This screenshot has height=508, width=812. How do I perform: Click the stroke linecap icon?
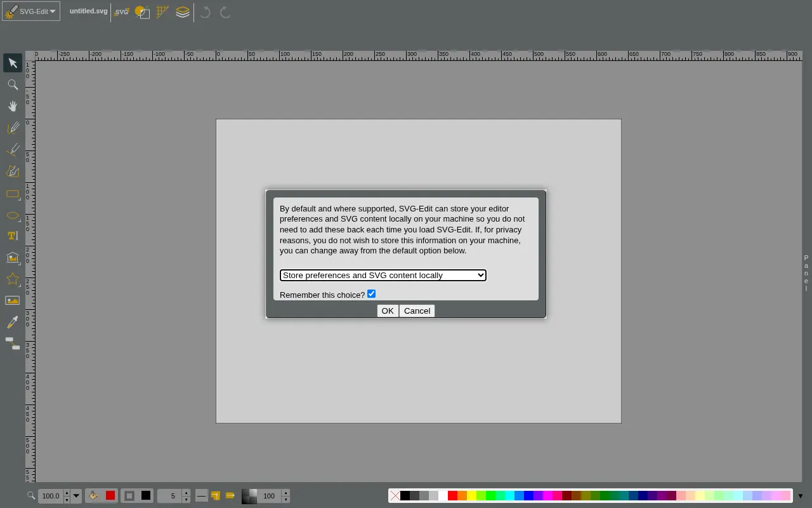tap(230, 496)
